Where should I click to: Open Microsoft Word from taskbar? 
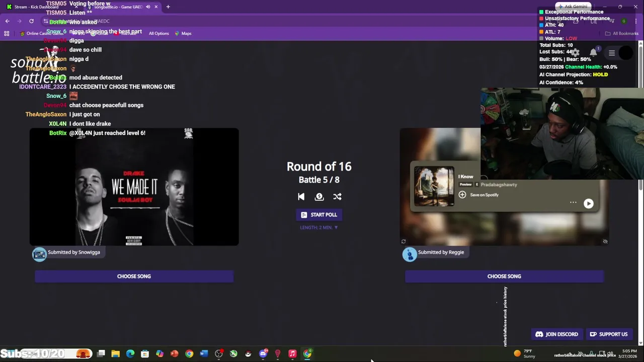click(204, 354)
